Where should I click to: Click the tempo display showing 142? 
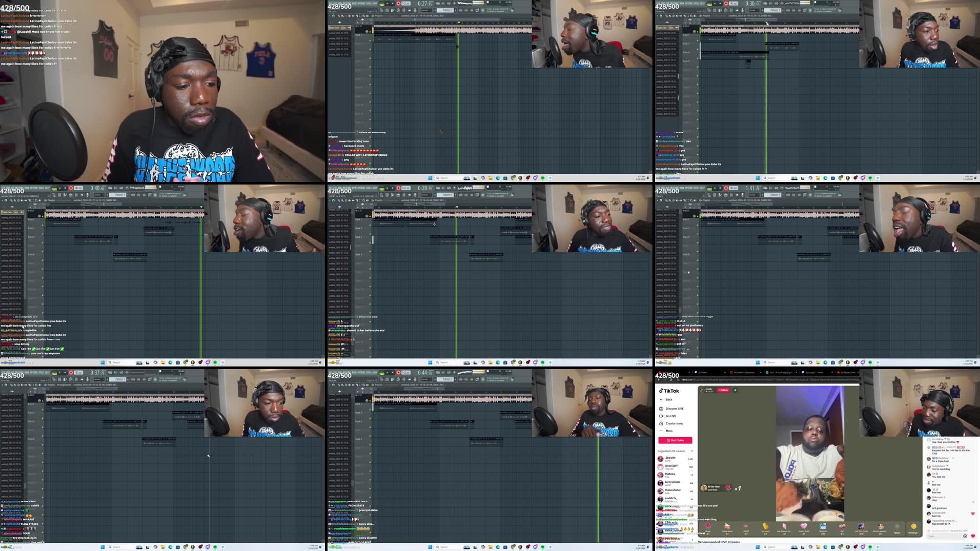[x=406, y=4]
